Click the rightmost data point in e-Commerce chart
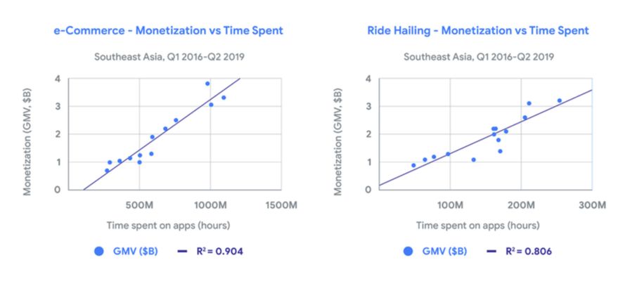The width and height of the screenshot is (644, 293). click(224, 98)
